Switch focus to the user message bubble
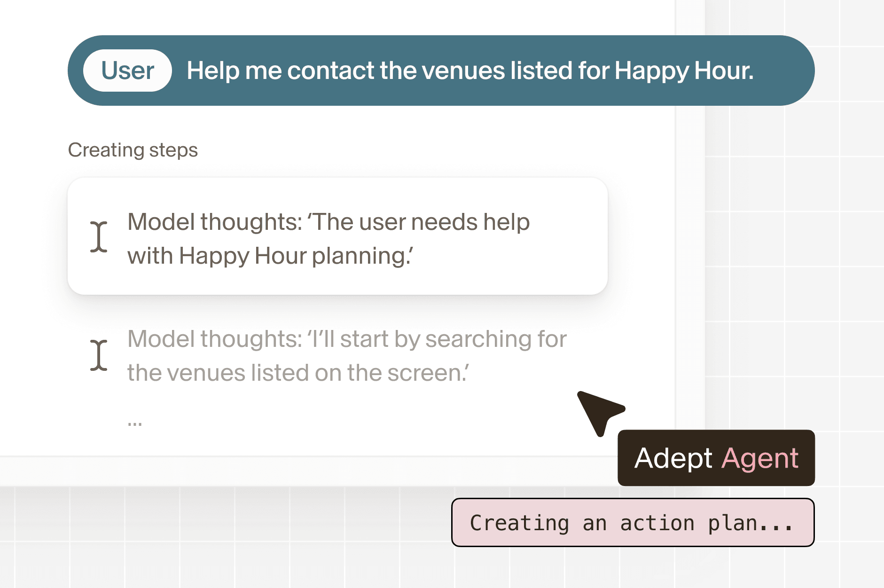The image size is (884, 588). (441, 70)
